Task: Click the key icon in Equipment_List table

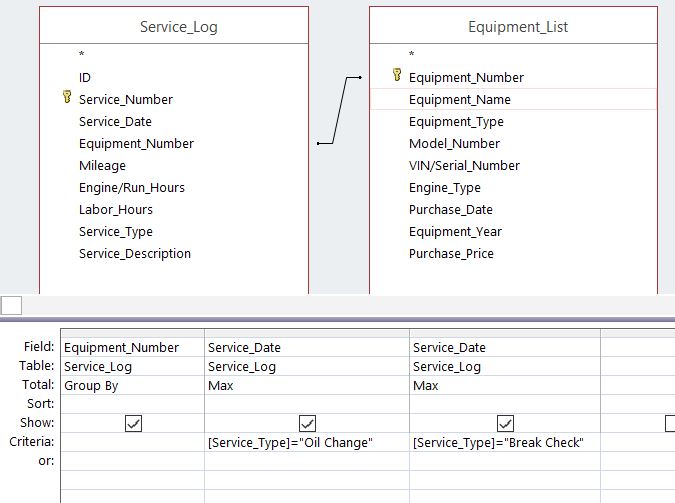Action: (x=397, y=75)
